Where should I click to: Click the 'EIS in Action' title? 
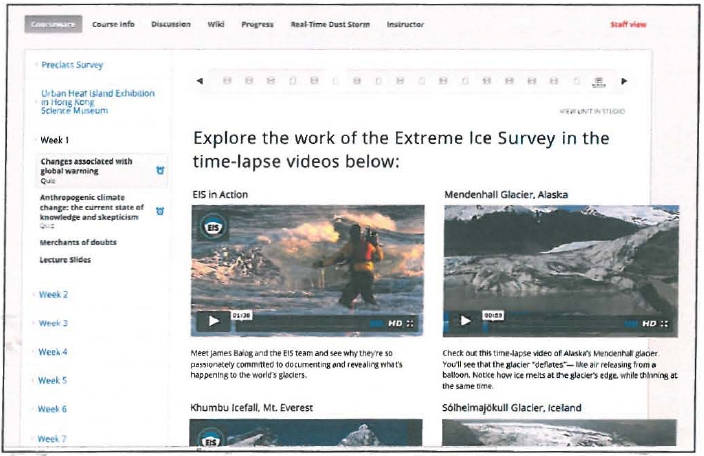pos(220,195)
